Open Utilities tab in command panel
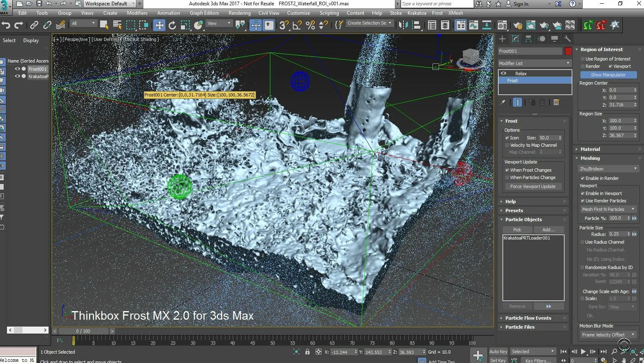Screen dimensions: 644x363 [x=567, y=39]
